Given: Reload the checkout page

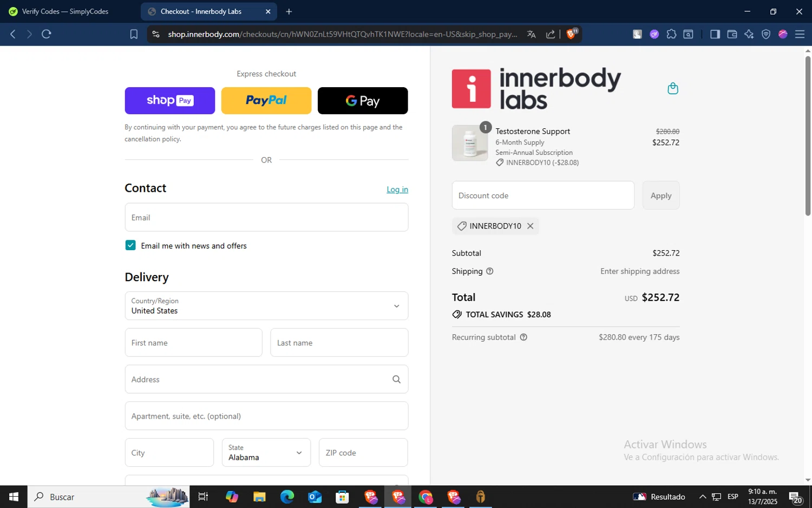Looking at the screenshot, I should pyautogui.click(x=47, y=34).
